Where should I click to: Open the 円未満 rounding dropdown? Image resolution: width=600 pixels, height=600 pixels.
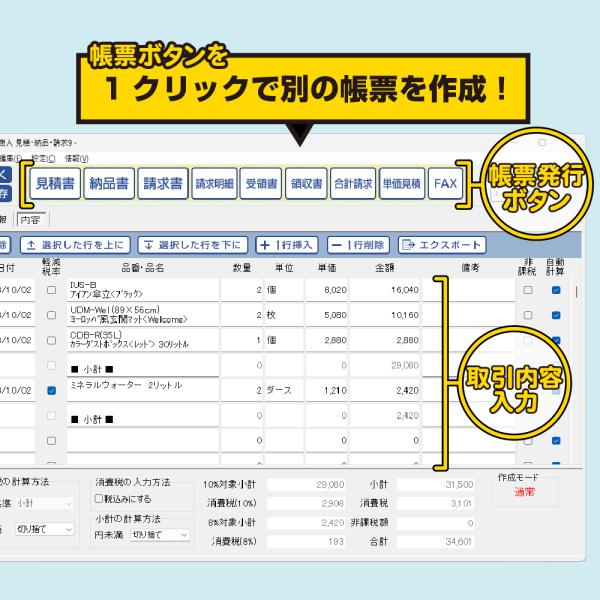click(159, 535)
